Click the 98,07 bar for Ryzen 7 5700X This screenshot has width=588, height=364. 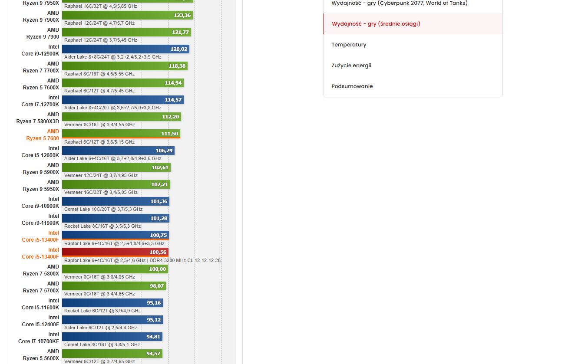(x=114, y=286)
